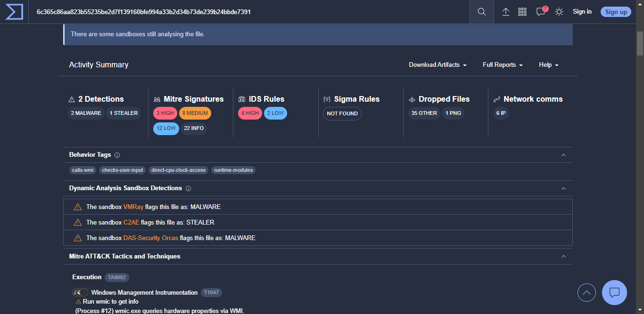This screenshot has height=314, width=644.
Task: Collapse the Behavior Tags section
Action: coord(563,155)
